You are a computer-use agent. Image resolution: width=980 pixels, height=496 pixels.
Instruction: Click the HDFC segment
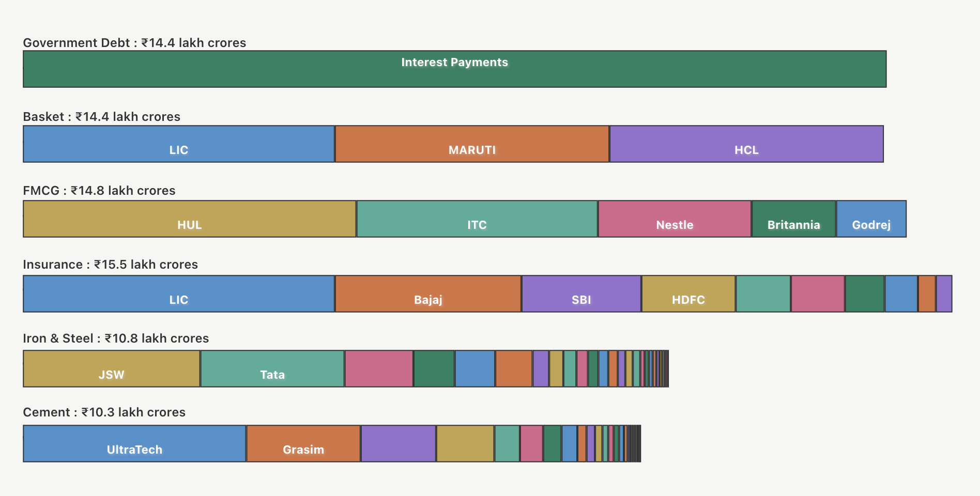click(688, 294)
